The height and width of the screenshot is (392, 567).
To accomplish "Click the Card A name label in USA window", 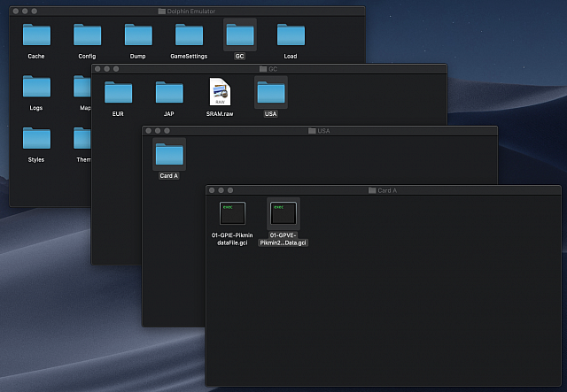I will 169,175.
